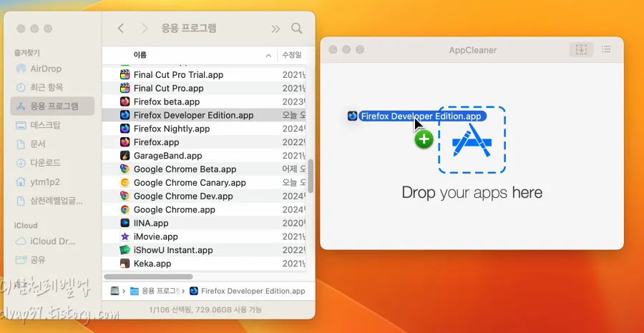The width and height of the screenshot is (644, 333).
Task: Open 문서 in sidebar
Action: point(31,144)
